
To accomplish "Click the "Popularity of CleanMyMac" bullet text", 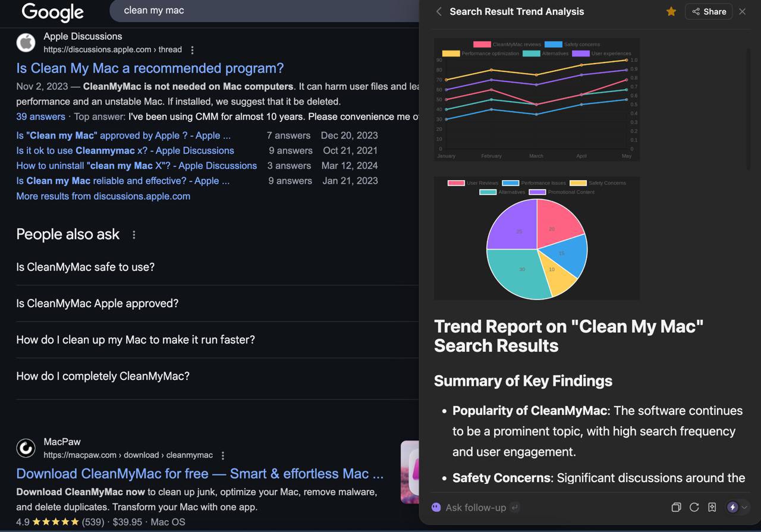I will 530,411.
